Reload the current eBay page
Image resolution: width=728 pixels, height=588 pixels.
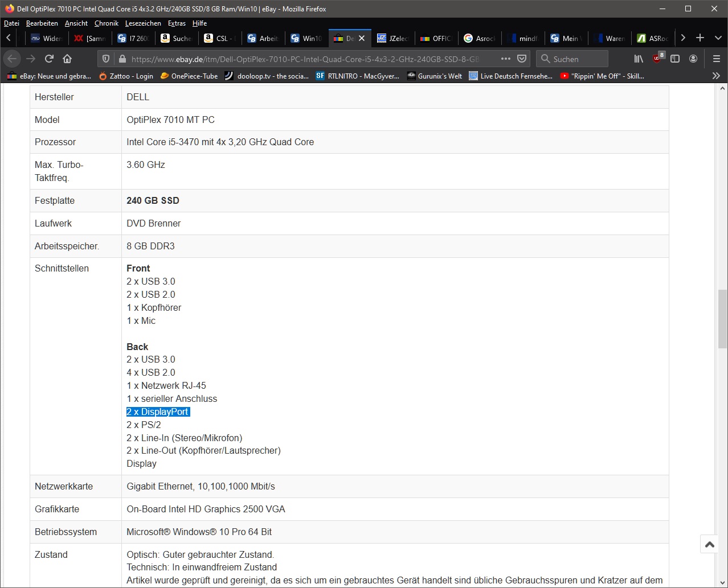[49, 59]
